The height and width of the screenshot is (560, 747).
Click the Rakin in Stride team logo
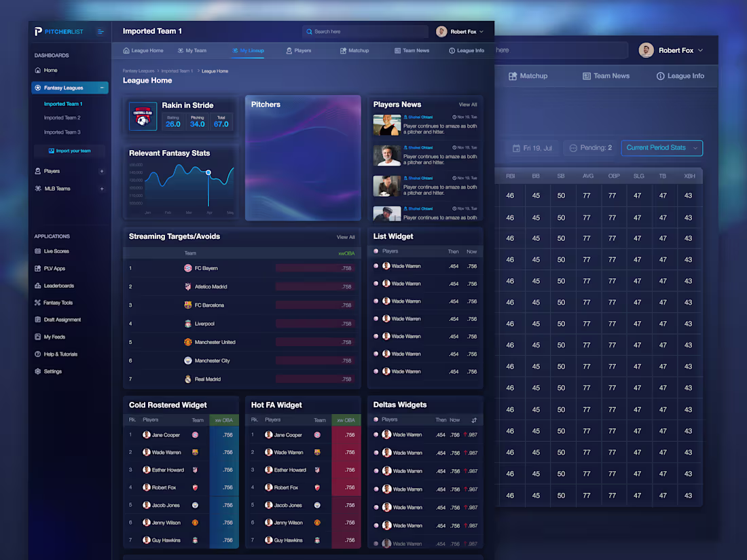(x=143, y=116)
